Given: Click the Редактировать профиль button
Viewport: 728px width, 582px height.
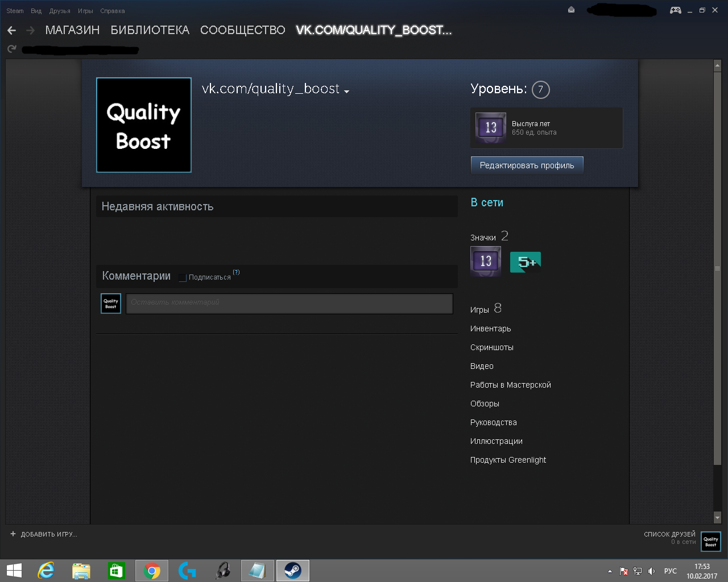Looking at the screenshot, I should pyautogui.click(x=527, y=165).
